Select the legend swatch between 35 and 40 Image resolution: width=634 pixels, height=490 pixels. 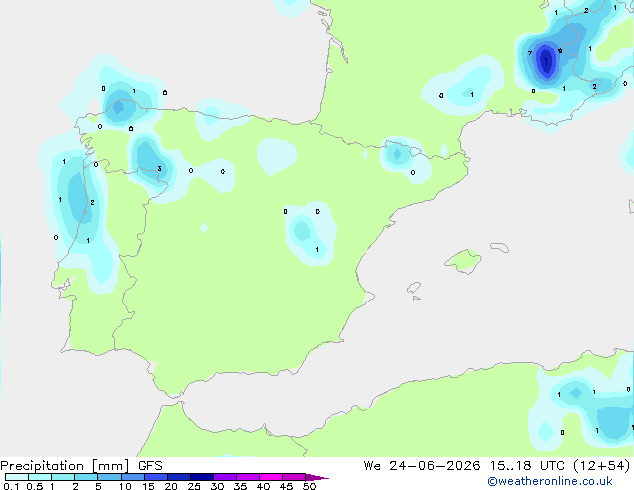(248, 477)
